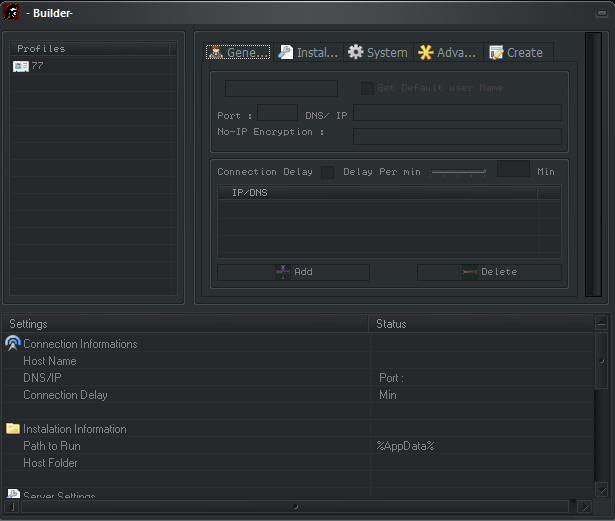
Task: Minimize the Builder window
Action: (x=602, y=13)
